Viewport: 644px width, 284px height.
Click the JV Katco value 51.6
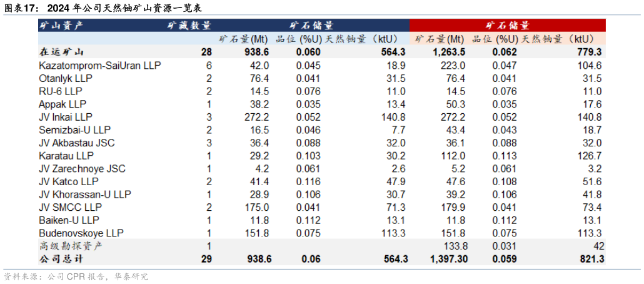pyautogui.click(x=593, y=181)
